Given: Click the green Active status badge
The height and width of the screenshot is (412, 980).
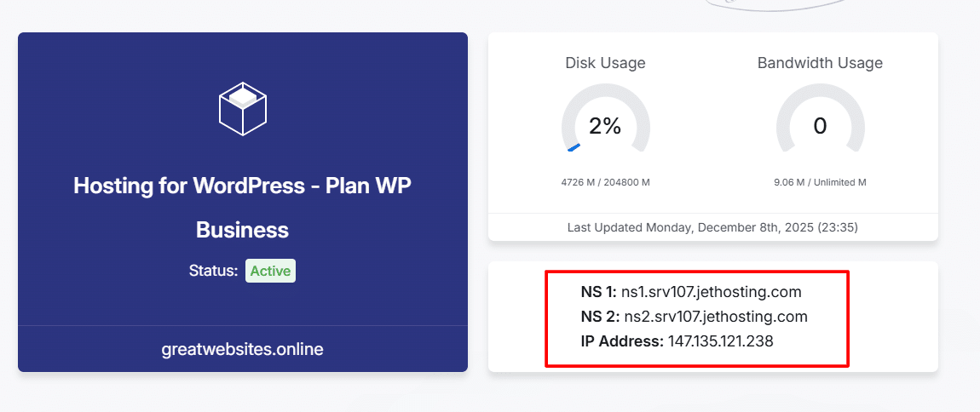Looking at the screenshot, I should pos(270,271).
